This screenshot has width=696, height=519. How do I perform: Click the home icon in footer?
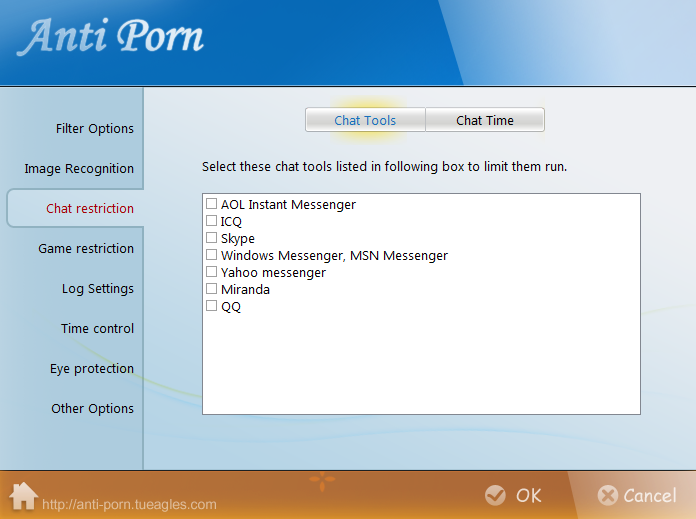click(24, 496)
